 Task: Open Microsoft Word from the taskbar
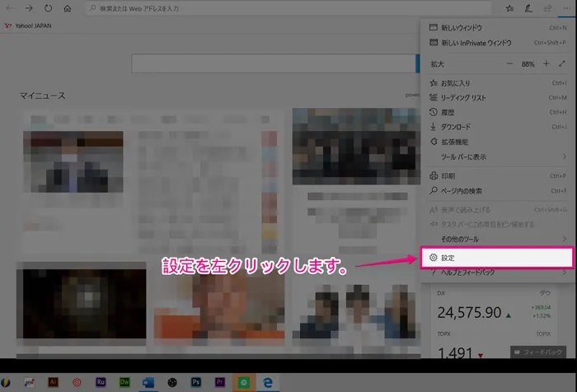point(148,382)
